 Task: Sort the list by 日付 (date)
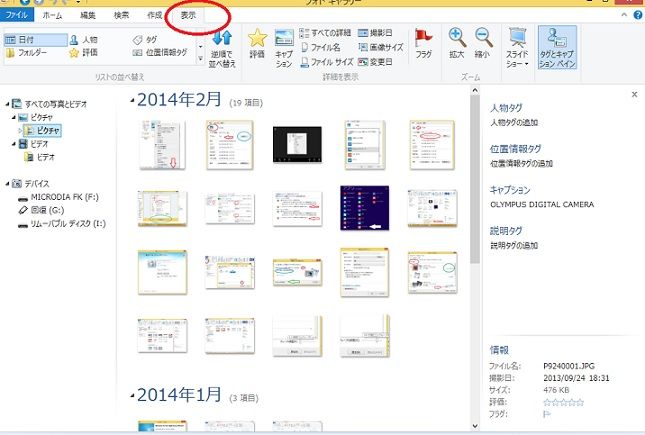[x=35, y=40]
